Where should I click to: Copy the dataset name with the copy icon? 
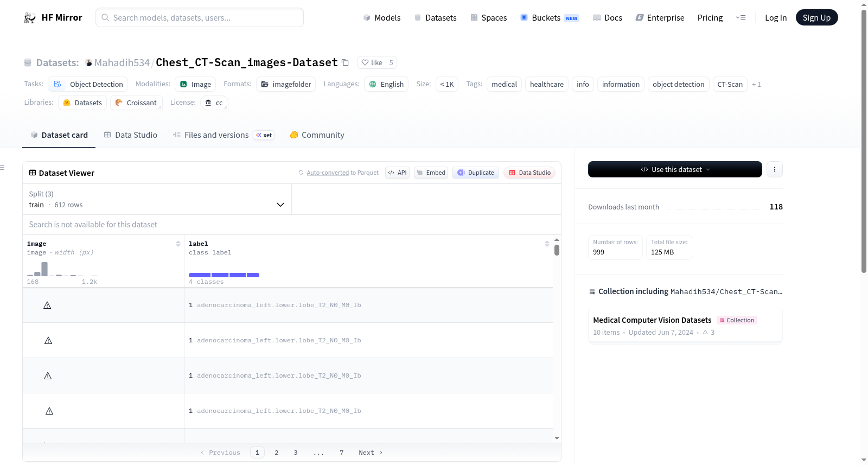(345, 62)
